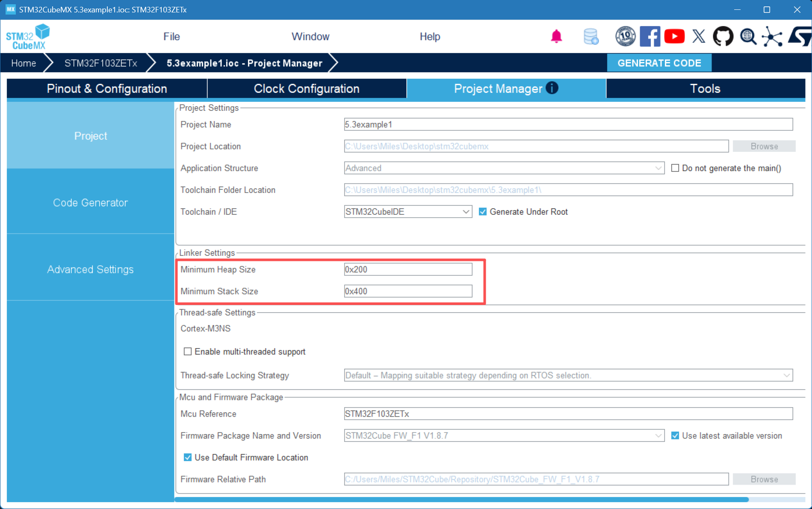Viewport: 812px width, 509px height.
Task: Switch to the Tools tab
Action: (x=705, y=89)
